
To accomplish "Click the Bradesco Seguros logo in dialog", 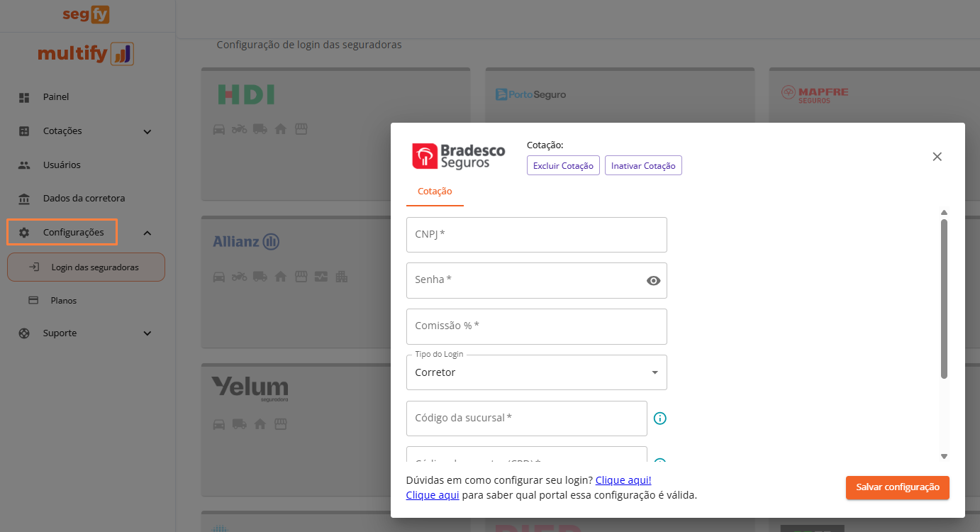I will point(459,156).
